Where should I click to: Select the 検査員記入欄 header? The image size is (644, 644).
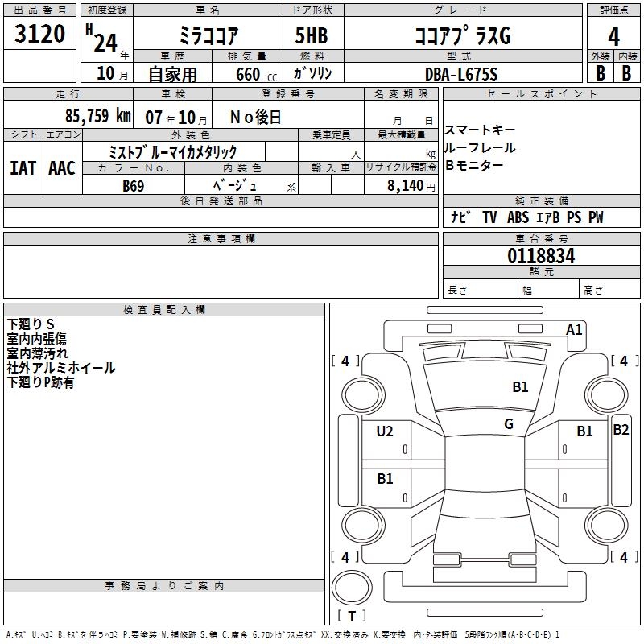click(164, 310)
